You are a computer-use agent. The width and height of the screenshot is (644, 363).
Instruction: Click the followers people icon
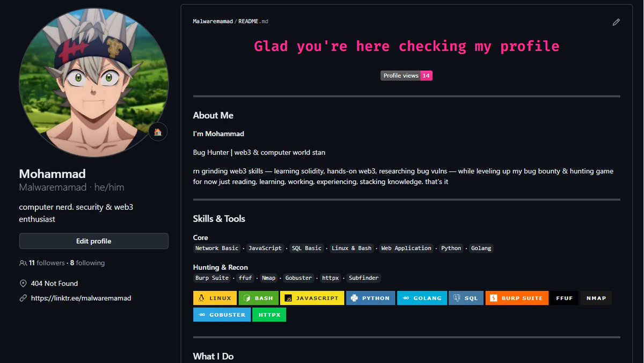[x=23, y=263]
